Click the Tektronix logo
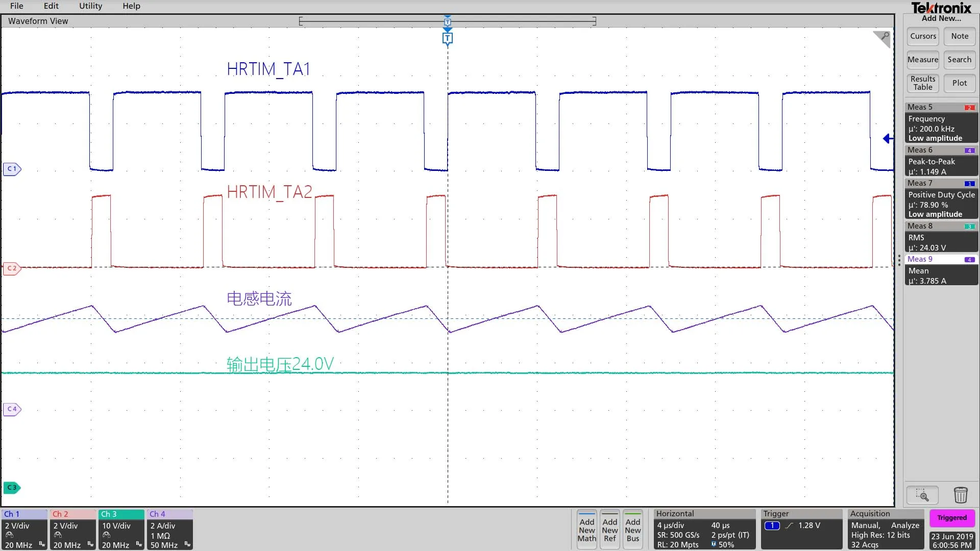The width and height of the screenshot is (980, 551). [x=941, y=8]
